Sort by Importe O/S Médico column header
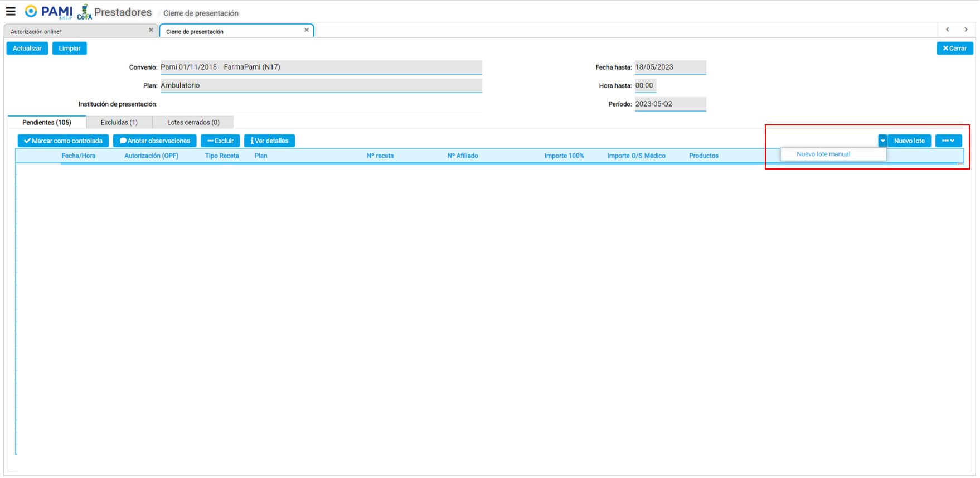The height and width of the screenshot is (478, 980). (636, 156)
